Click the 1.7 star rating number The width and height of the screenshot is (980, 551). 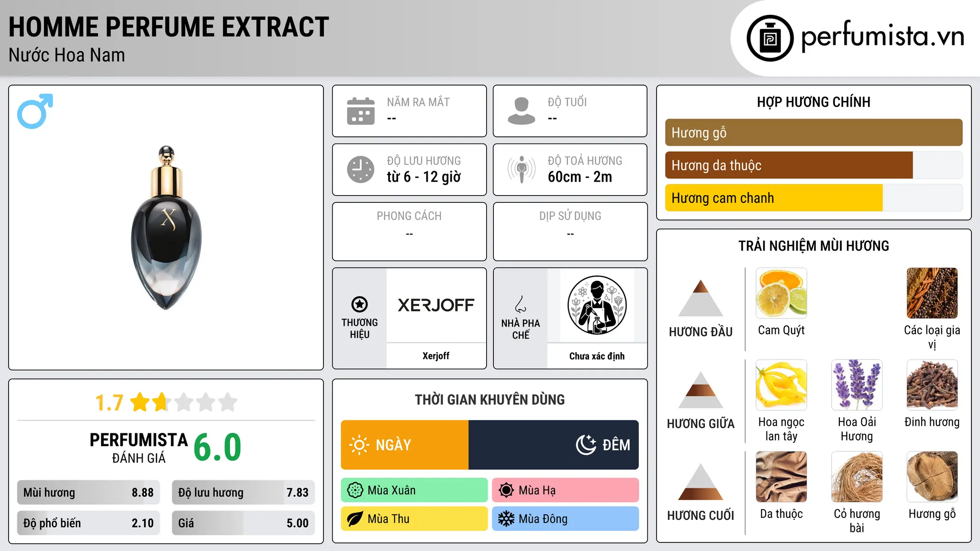[x=109, y=403]
